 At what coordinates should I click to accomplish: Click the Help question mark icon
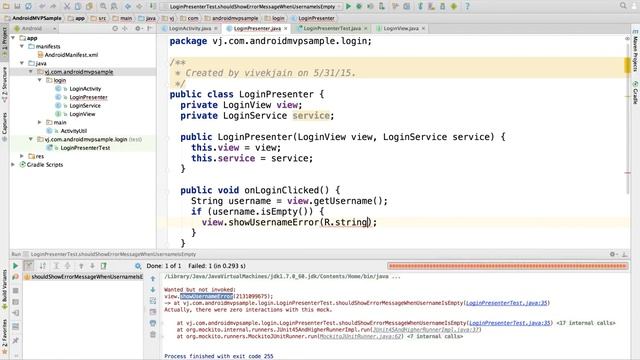pyautogui.click(x=467, y=6)
